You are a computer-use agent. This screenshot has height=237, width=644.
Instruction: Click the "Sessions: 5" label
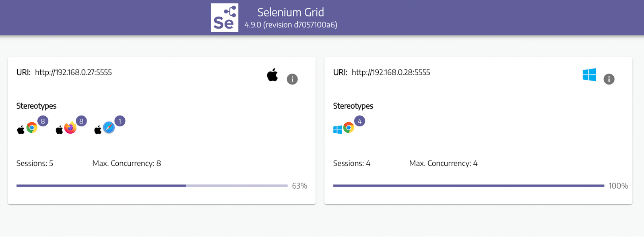click(35, 163)
